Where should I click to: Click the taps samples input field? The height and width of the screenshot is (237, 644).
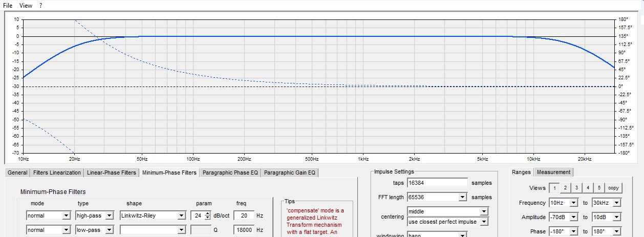point(437,183)
